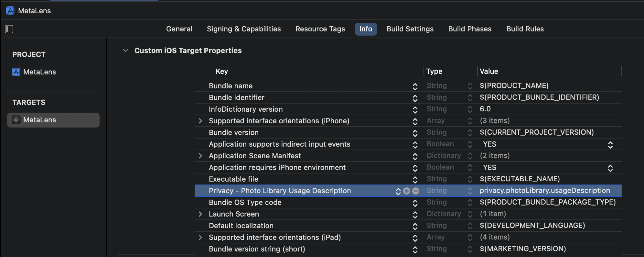644x257 pixels.
Task: Expand the Application Scene Manifest row
Action: (x=200, y=156)
